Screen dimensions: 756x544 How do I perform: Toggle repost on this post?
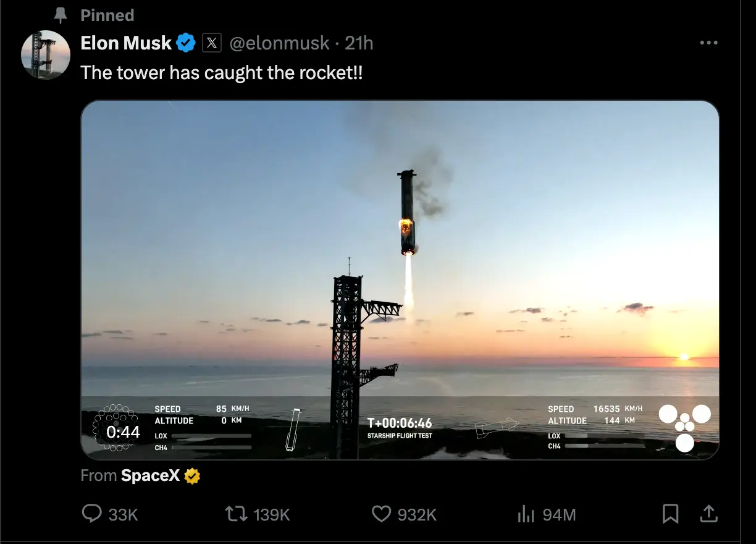click(235, 514)
